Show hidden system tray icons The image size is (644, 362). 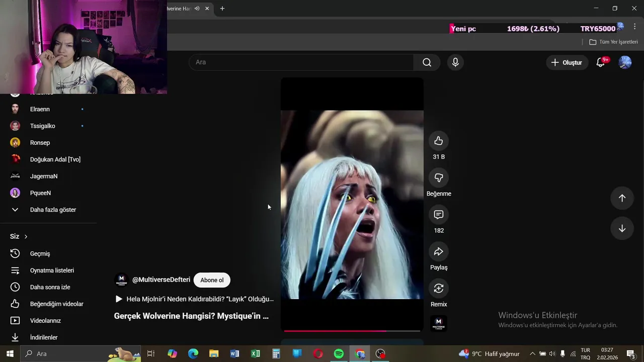[x=532, y=353]
